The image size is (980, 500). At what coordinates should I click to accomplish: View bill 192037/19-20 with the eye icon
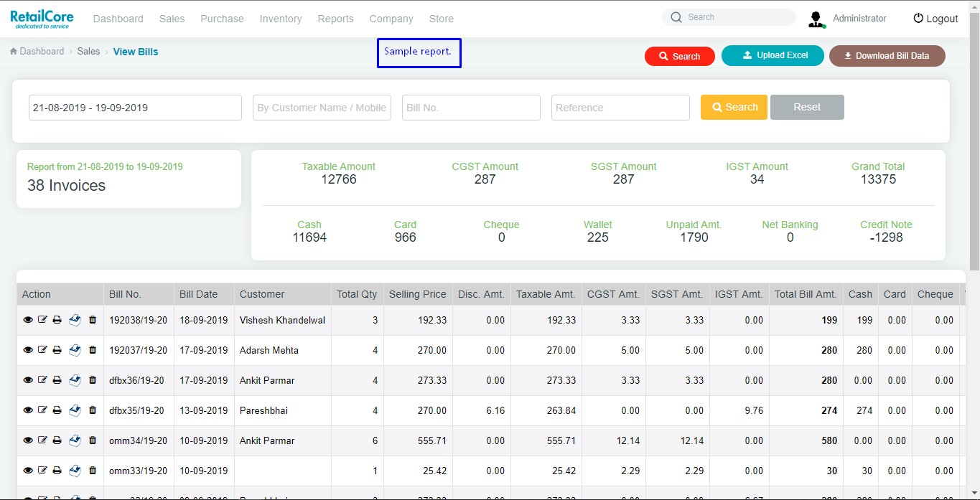[28, 350]
